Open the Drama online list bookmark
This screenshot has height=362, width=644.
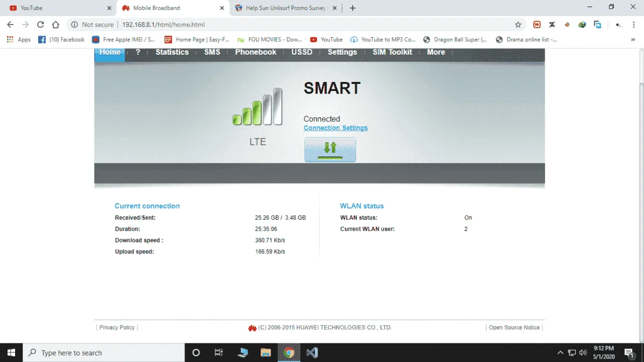click(x=527, y=40)
